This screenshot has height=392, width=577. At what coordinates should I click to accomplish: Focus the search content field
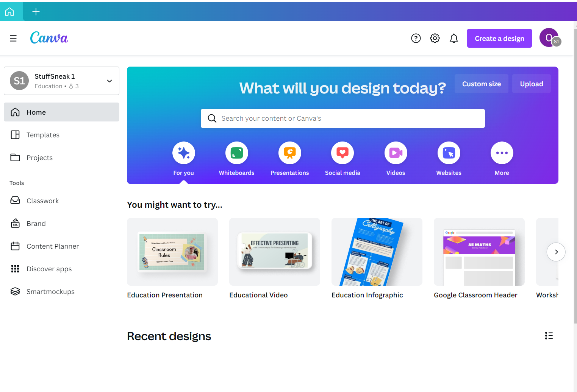pyautogui.click(x=343, y=118)
